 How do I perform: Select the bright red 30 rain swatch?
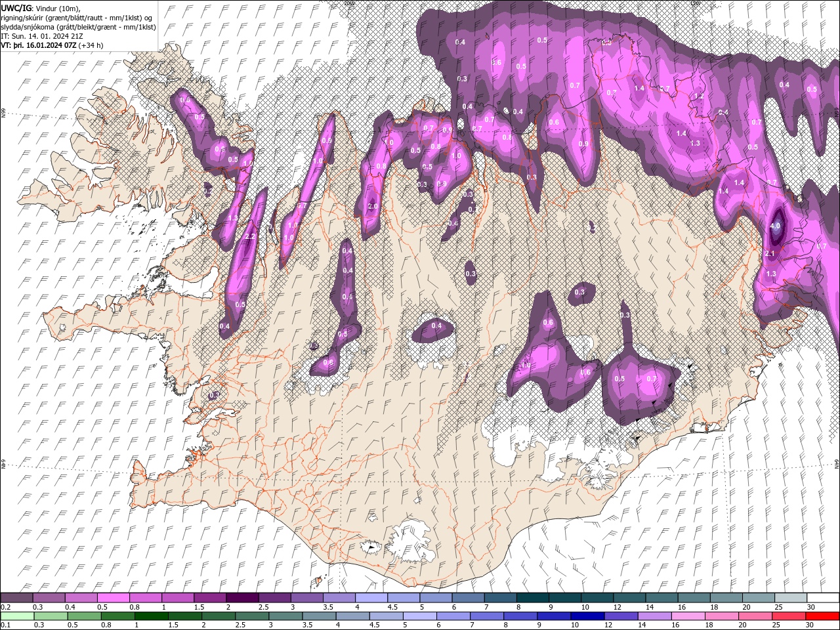coord(823,616)
